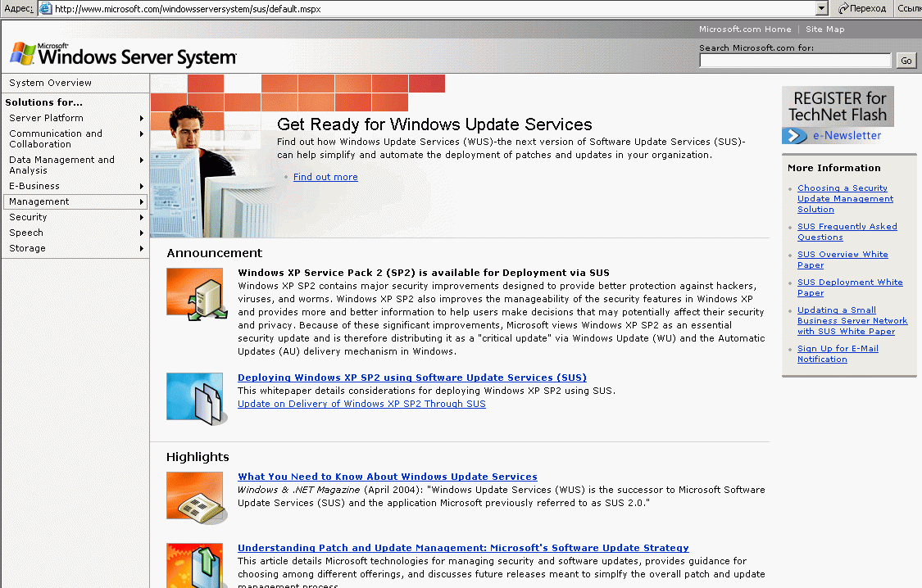Open the Microsoft.com Home link

tap(745, 29)
